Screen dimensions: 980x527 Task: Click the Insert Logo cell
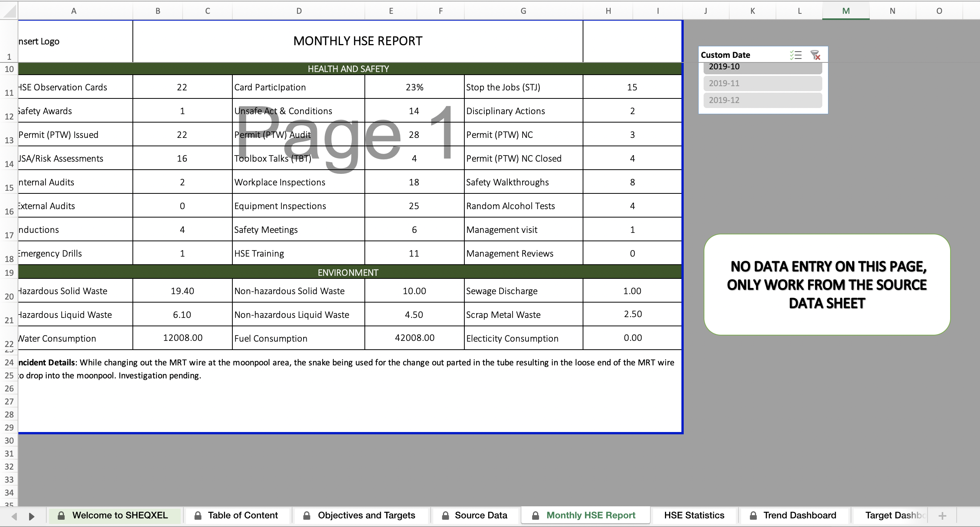[75, 41]
